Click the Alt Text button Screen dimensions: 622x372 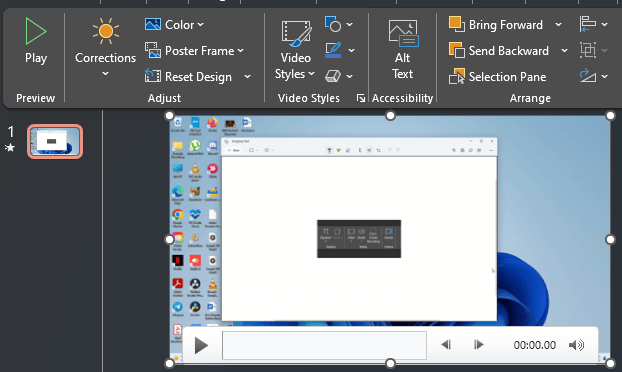[x=403, y=50]
